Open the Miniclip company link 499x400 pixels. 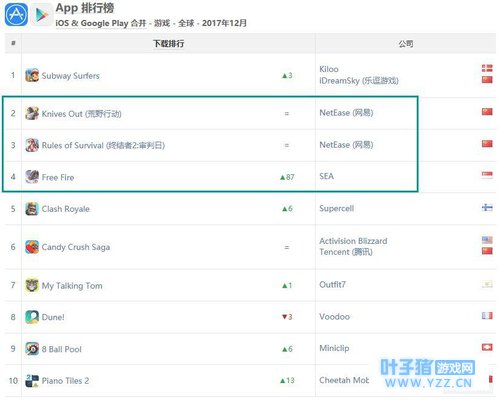[x=334, y=348]
